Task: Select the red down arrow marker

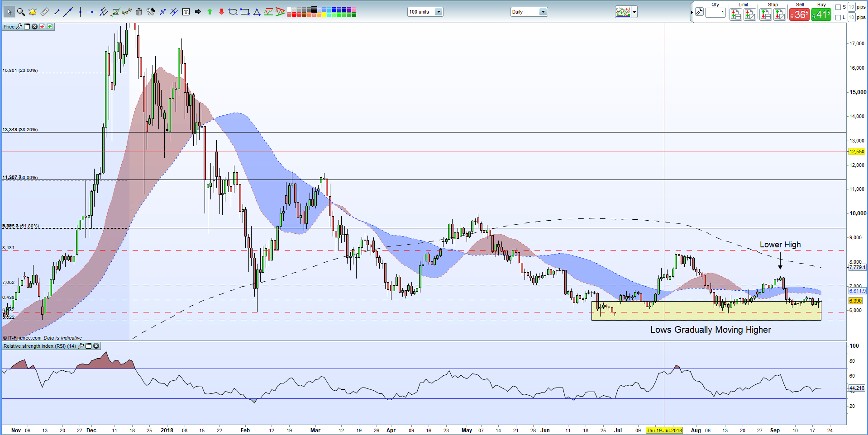Action: pyautogui.click(x=221, y=12)
